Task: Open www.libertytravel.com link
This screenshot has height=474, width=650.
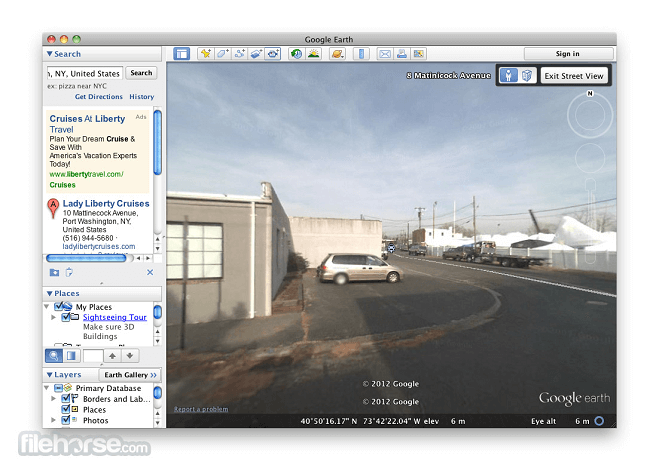Action: pyautogui.click(x=86, y=174)
